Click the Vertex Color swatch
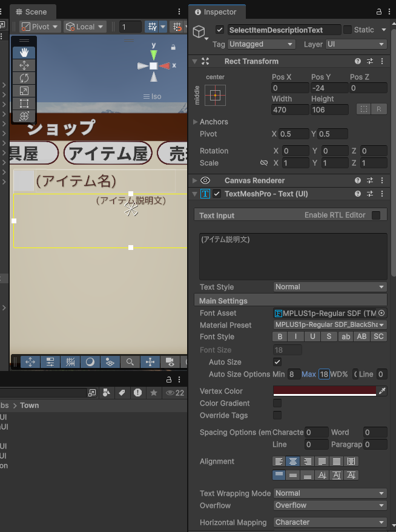 324,392
